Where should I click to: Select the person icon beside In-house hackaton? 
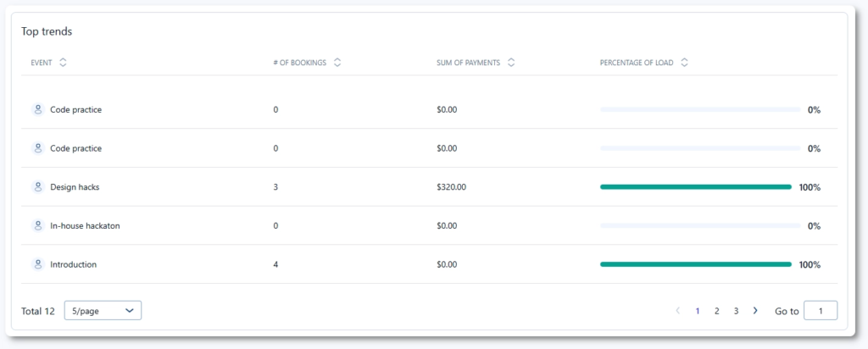point(37,225)
